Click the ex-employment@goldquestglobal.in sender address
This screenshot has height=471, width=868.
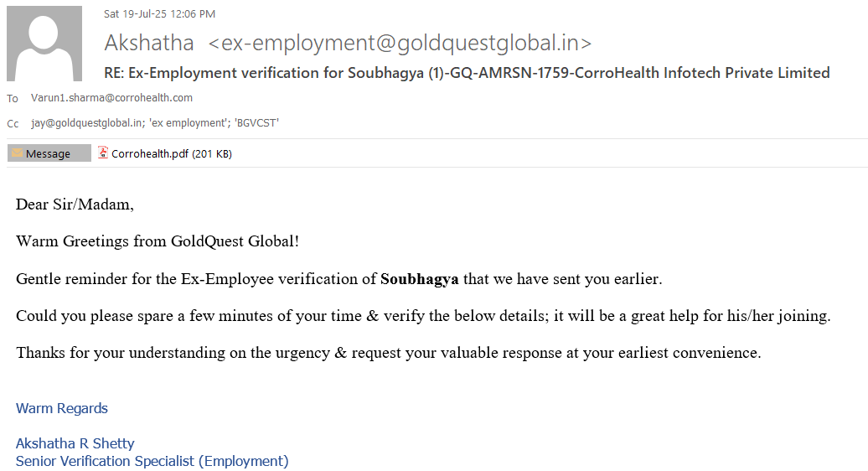click(400, 43)
